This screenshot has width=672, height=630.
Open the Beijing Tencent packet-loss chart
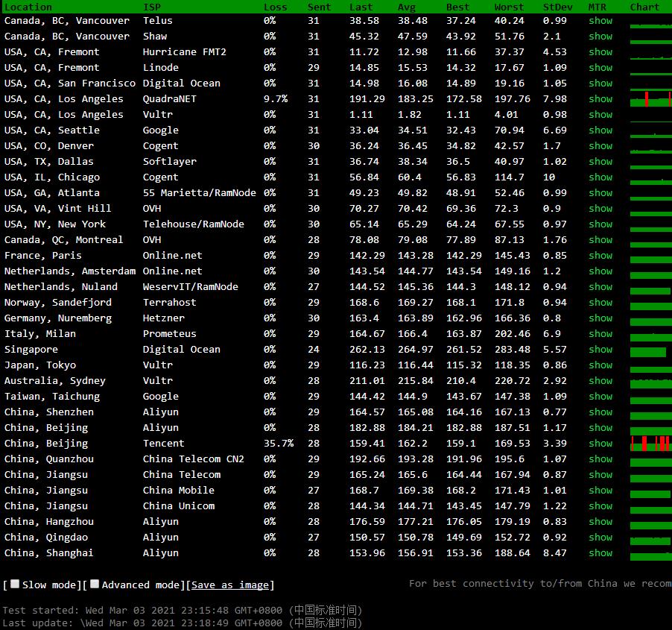coord(651,444)
